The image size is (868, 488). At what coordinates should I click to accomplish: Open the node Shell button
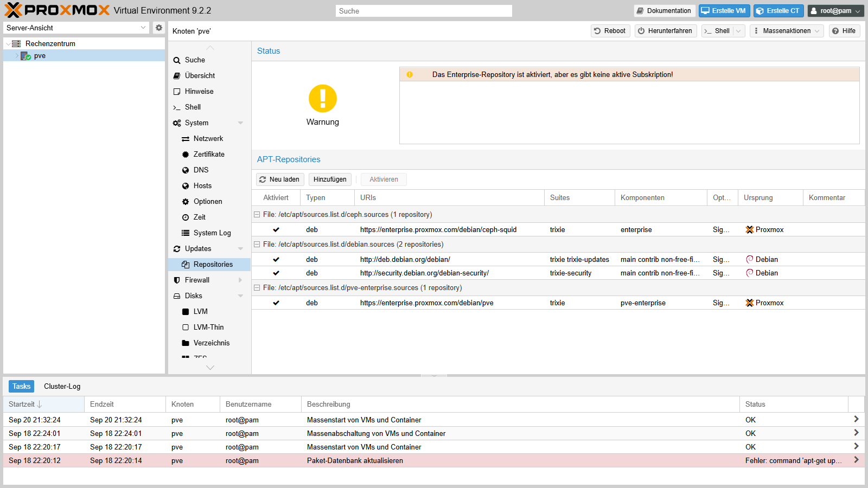pos(717,31)
